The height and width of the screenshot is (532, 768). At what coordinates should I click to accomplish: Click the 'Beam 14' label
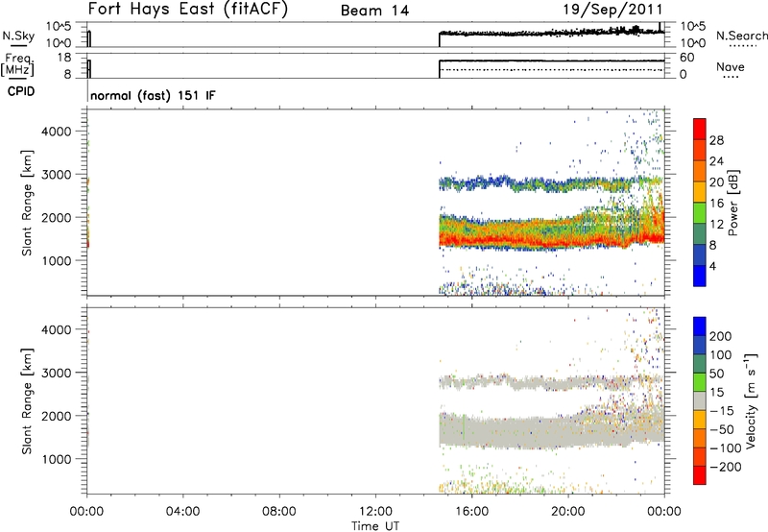pos(374,11)
